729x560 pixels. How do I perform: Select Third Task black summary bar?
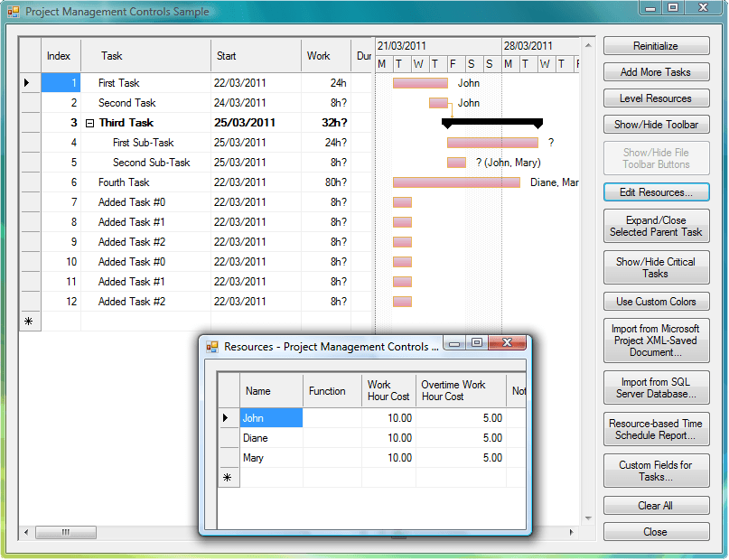pyautogui.click(x=492, y=123)
